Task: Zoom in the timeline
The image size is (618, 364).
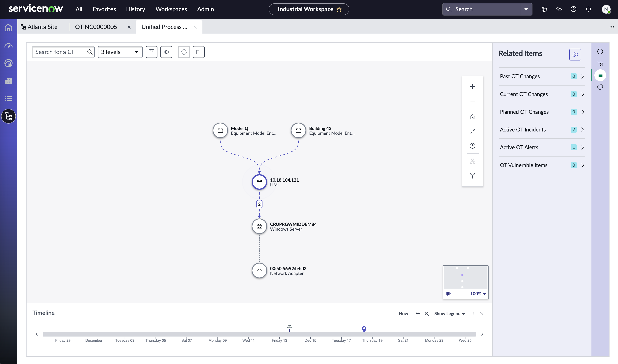Action: (426, 314)
